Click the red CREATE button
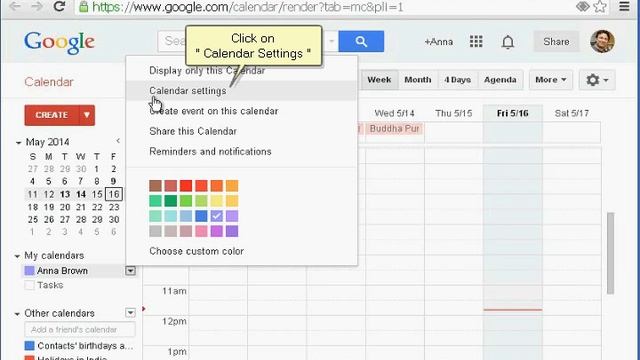This screenshot has height=360, width=640. tap(51, 115)
